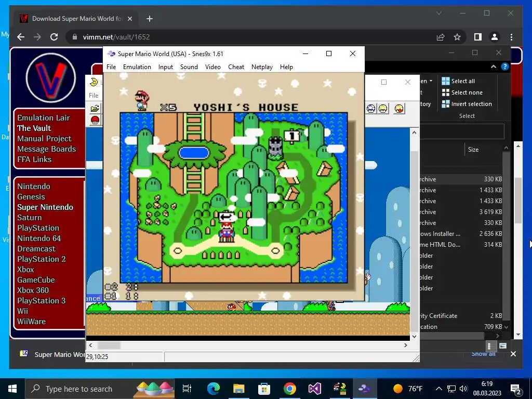The width and height of the screenshot is (532, 399).
Task: Click Lunar Magic red-yellow mushroom toolbar icon
Action: pyautogui.click(x=400, y=109)
